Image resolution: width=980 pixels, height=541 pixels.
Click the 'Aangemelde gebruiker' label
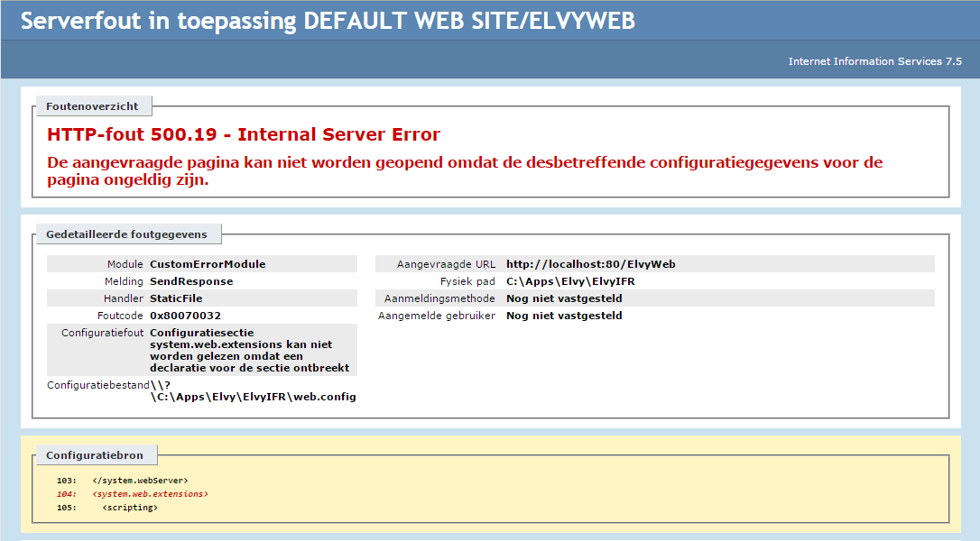coord(436,316)
